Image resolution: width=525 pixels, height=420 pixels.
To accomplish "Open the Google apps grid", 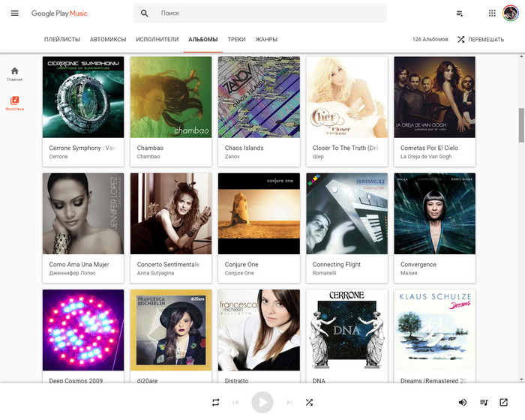I will pos(492,13).
